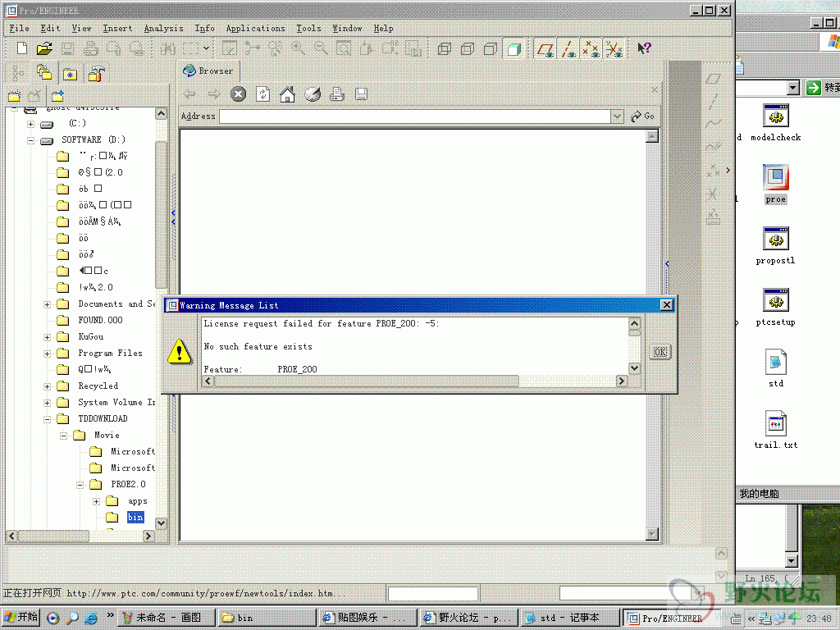Expand the Documents and Settings folder
840x630 pixels.
tap(47, 305)
